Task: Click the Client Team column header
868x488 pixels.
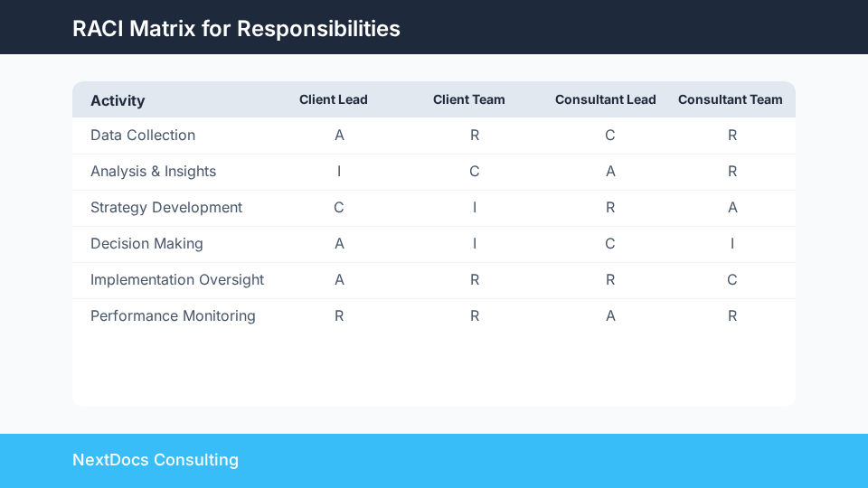Action: point(469,99)
